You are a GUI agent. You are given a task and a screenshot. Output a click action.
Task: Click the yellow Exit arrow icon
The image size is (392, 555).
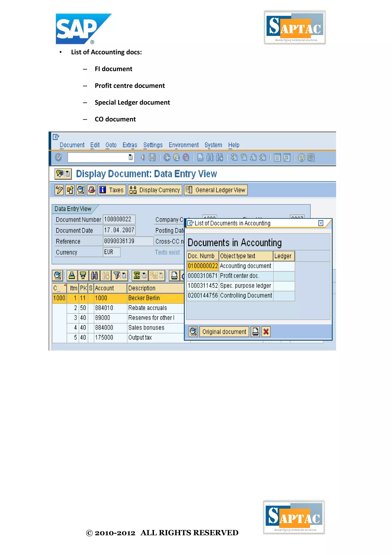pyautogui.click(x=176, y=157)
